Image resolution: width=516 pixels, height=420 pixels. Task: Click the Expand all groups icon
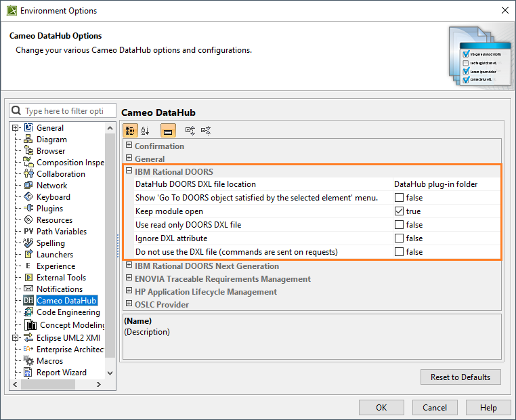[190, 130]
